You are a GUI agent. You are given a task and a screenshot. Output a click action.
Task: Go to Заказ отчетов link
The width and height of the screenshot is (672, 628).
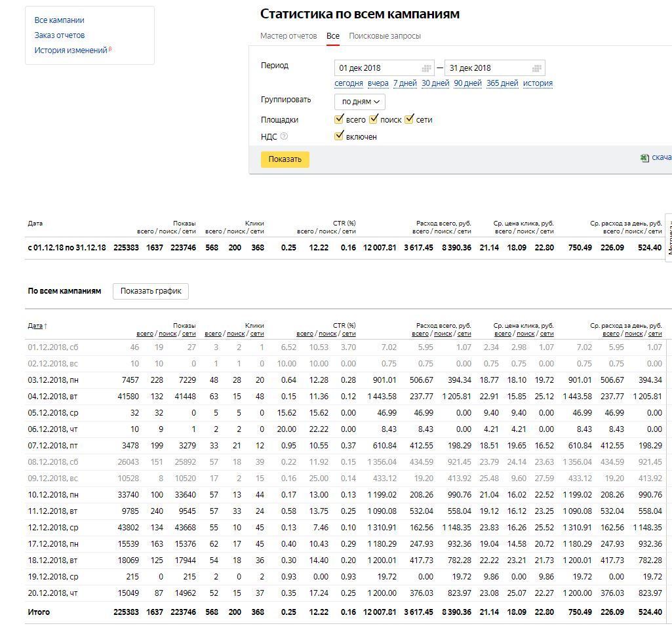pyautogui.click(x=60, y=35)
